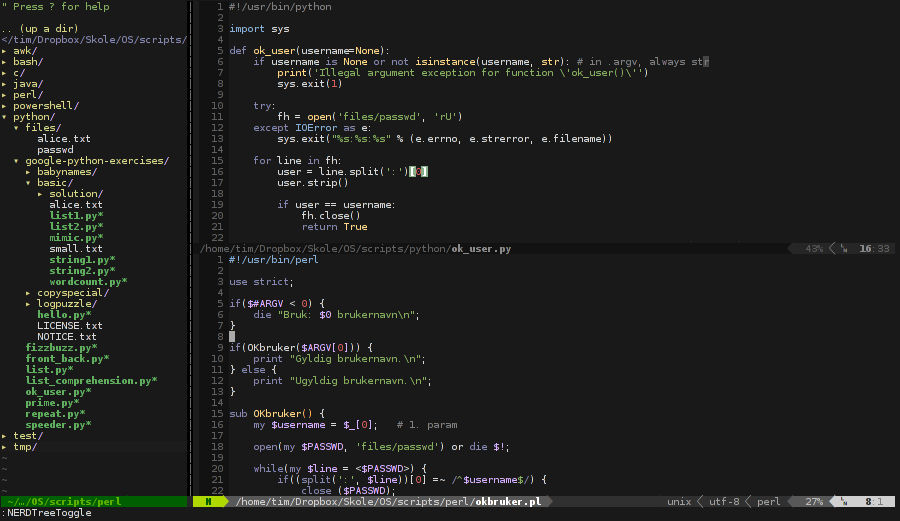Click the 27% scroll percentage indicator
The image size is (900, 521).
pos(813,502)
